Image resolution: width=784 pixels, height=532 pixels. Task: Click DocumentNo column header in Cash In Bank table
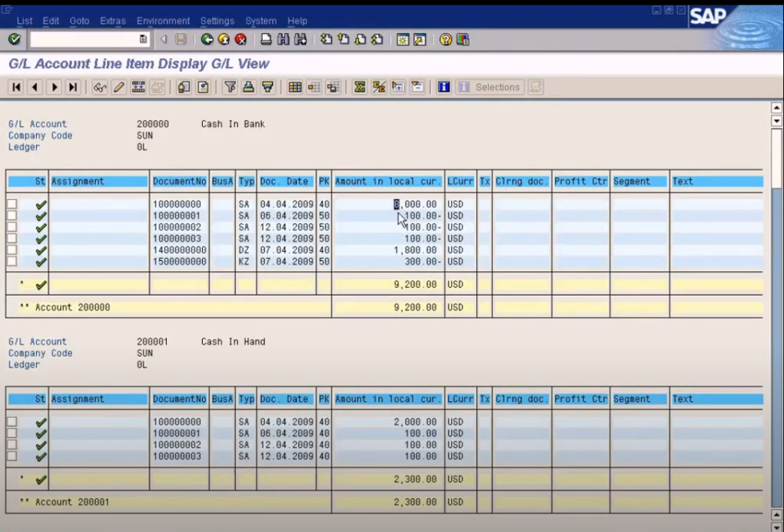(x=179, y=181)
